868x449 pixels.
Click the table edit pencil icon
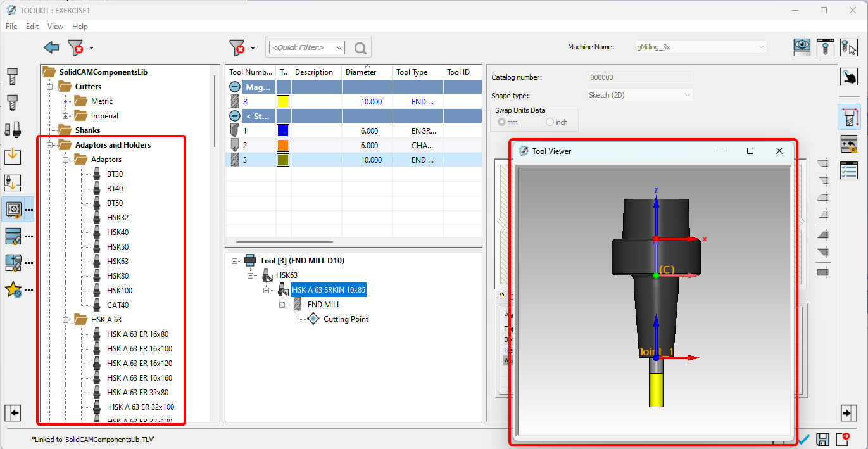coord(13,236)
